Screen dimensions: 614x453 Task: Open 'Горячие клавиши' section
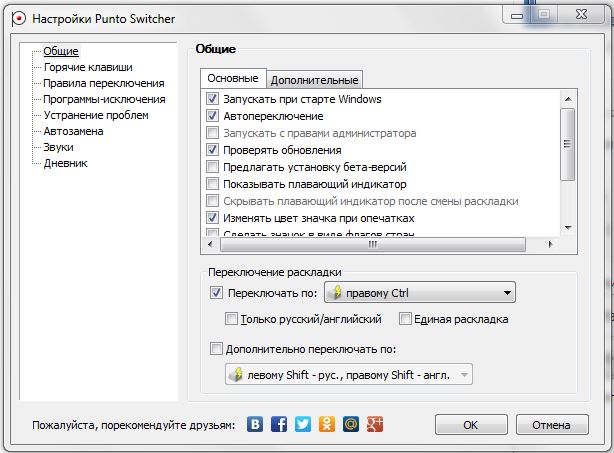88,67
